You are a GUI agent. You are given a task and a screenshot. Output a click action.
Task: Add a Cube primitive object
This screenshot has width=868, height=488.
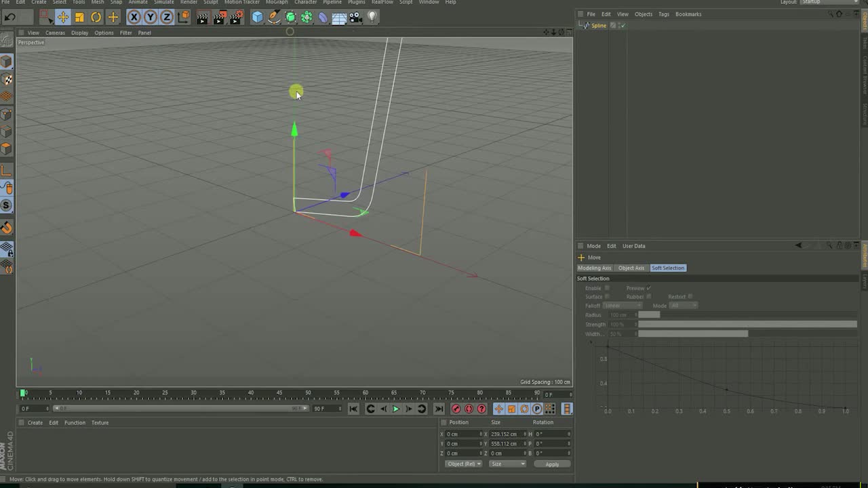pos(258,17)
